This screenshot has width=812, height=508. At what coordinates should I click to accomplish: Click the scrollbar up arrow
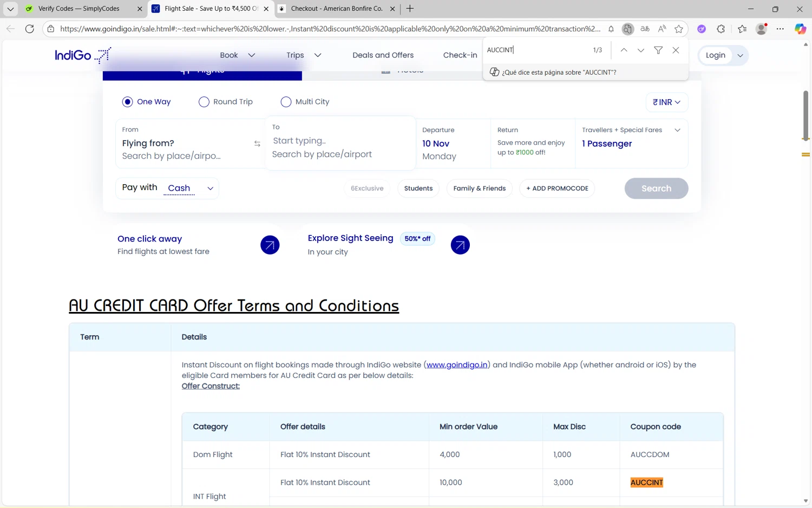point(806,44)
